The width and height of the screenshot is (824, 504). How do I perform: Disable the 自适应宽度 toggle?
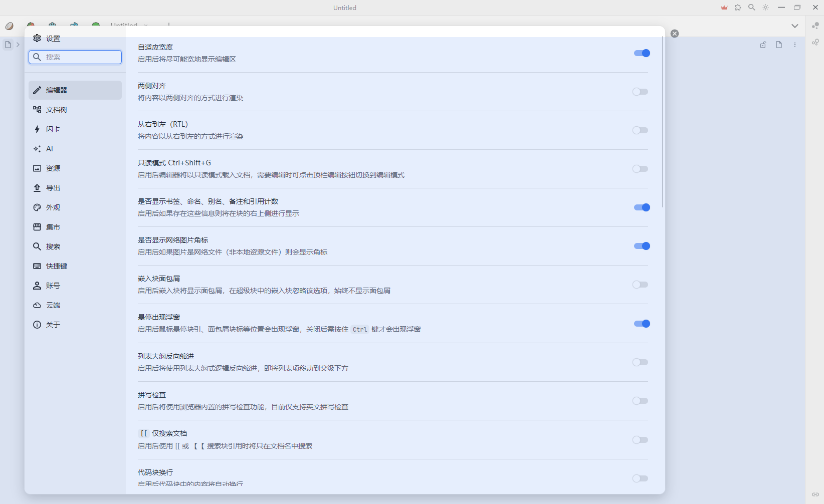tap(642, 53)
